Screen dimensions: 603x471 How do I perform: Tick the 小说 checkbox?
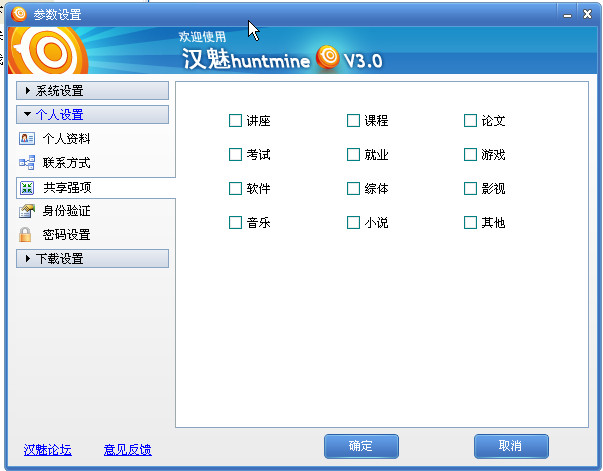(x=353, y=222)
